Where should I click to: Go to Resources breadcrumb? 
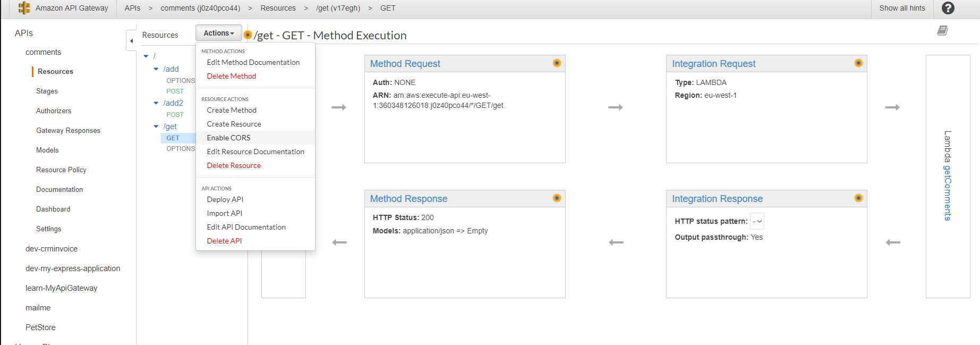pos(278,8)
